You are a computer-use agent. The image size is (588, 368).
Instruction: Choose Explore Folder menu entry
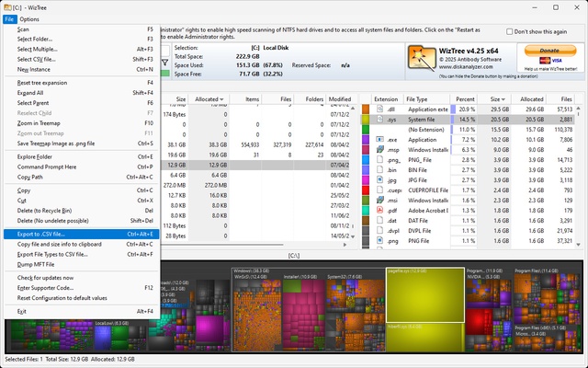point(82,157)
